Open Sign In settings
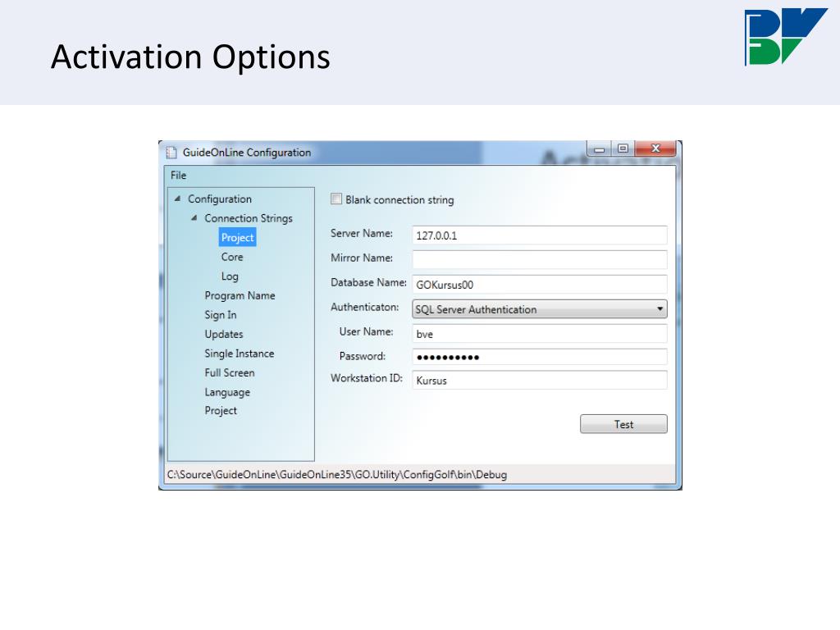This screenshot has height=630, width=840. coord(220,314)
